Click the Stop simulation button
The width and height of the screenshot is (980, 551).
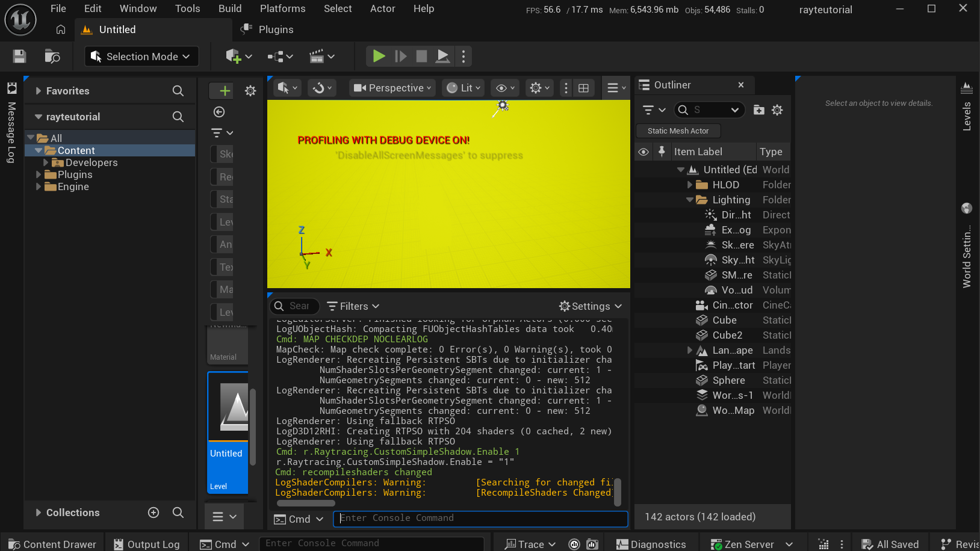click(x=421, y=57)
